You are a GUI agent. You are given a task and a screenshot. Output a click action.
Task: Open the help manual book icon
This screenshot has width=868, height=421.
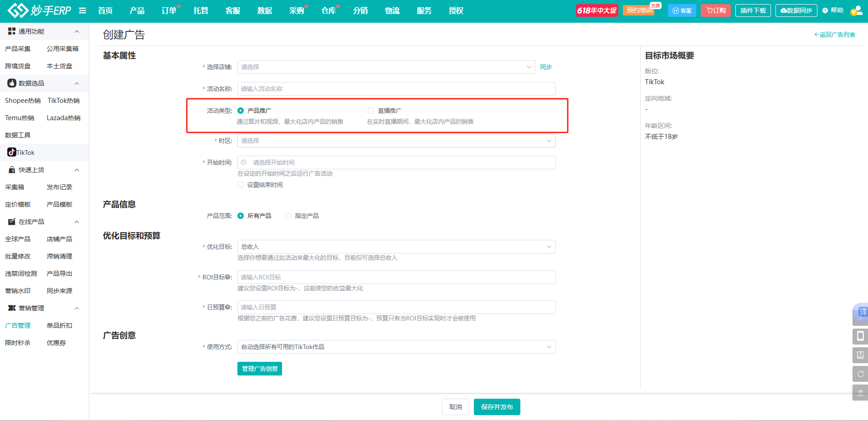[860, 355]
